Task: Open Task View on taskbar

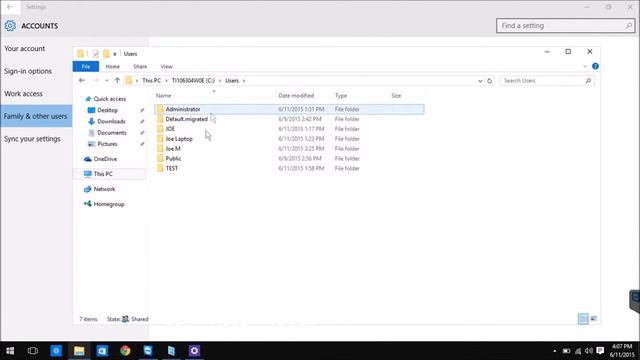Action: (33, 351)
